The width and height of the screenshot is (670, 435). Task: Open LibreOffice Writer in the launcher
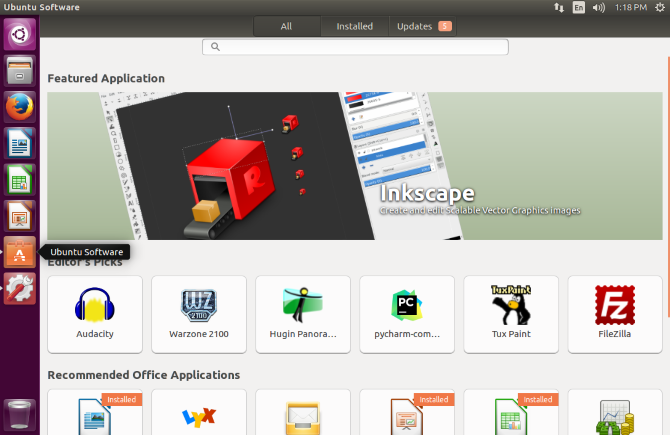[x=20, y=143]
